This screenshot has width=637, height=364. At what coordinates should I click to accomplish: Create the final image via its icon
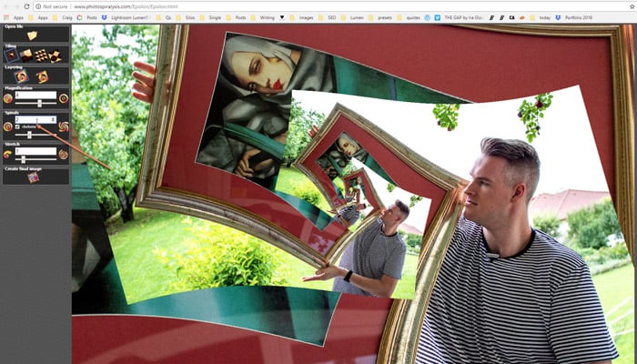33,177
